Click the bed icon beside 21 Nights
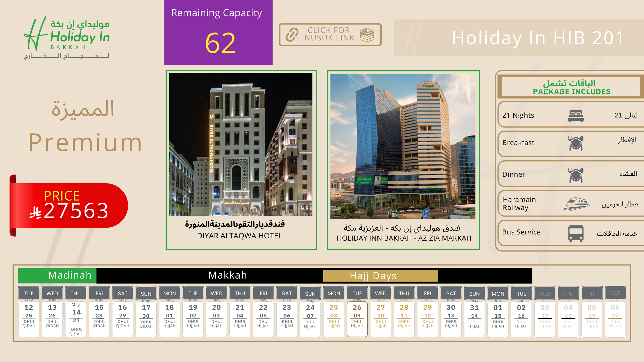644x362 pixels. tap(576, 116)
